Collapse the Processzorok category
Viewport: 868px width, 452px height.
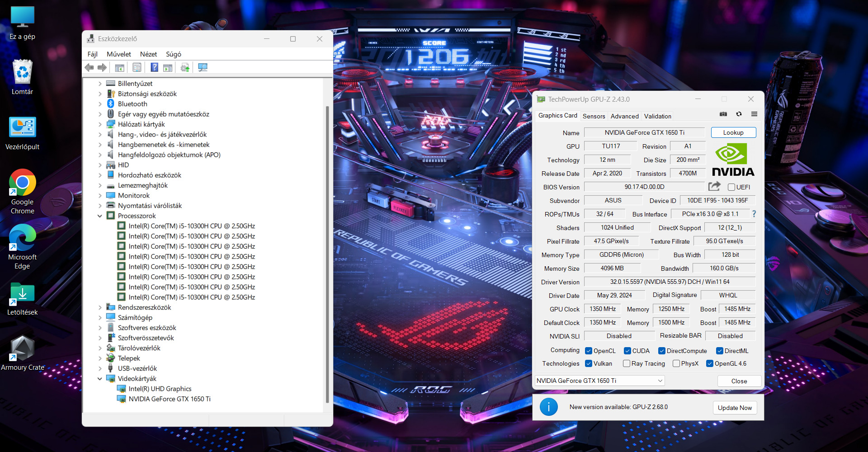[x=100, y=216]
